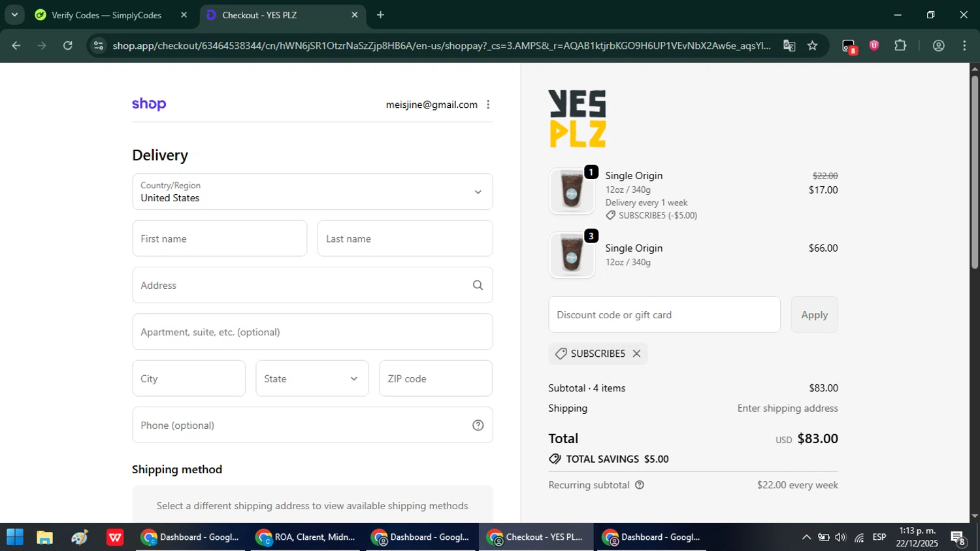Click the Shop logo
Image resolution: width=980 pixels, height=551 pixels.
149,105
